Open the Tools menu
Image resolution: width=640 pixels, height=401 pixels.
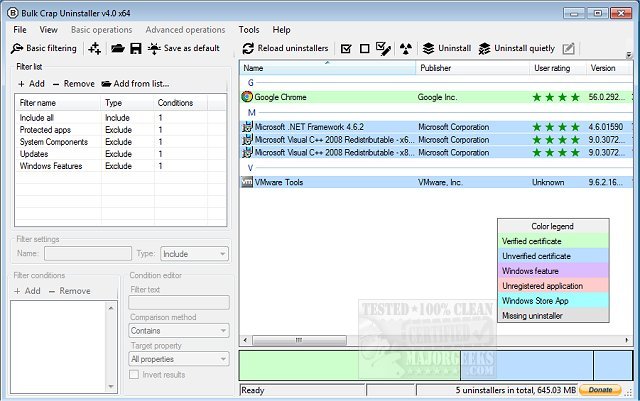(249, 30)
